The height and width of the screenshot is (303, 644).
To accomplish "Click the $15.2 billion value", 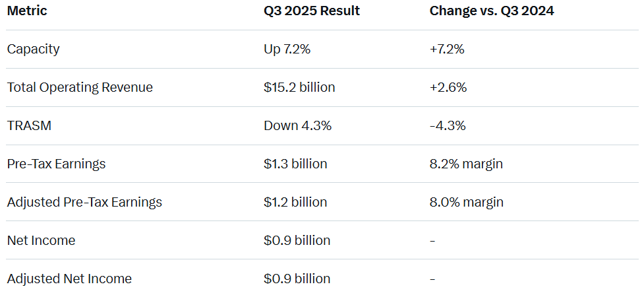I will (x=299, y=87).
